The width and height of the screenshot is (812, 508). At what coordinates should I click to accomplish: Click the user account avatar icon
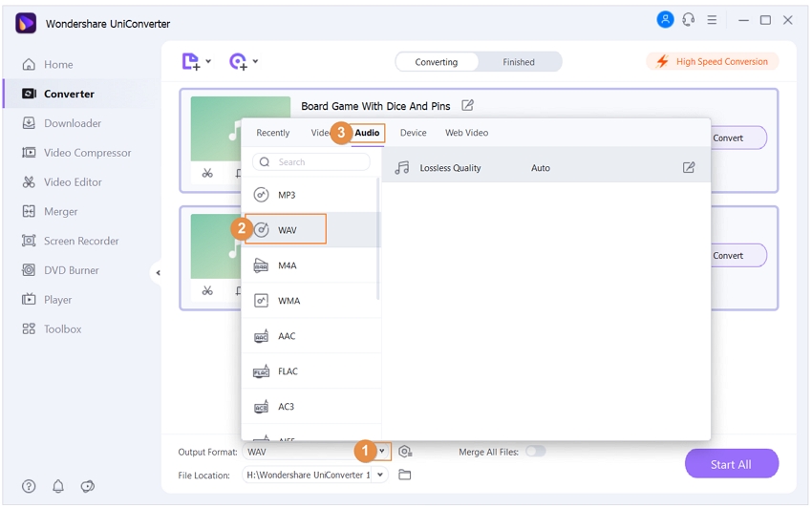point(665,20)
